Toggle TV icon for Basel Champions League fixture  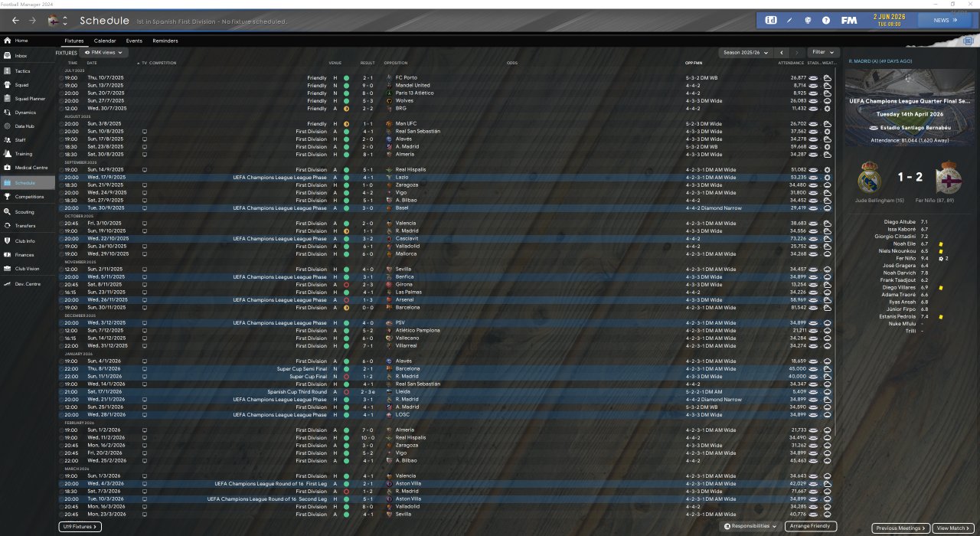pos(144,208)
